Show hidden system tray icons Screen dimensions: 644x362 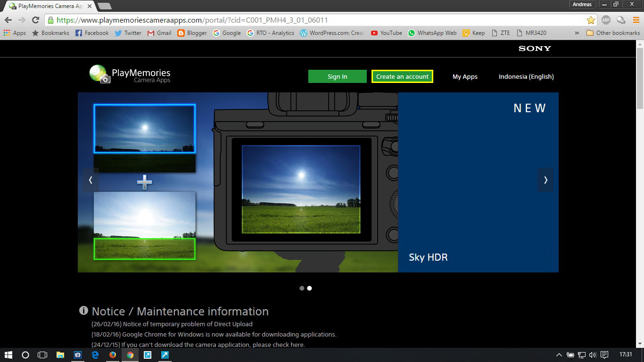(x=559, y=355)
